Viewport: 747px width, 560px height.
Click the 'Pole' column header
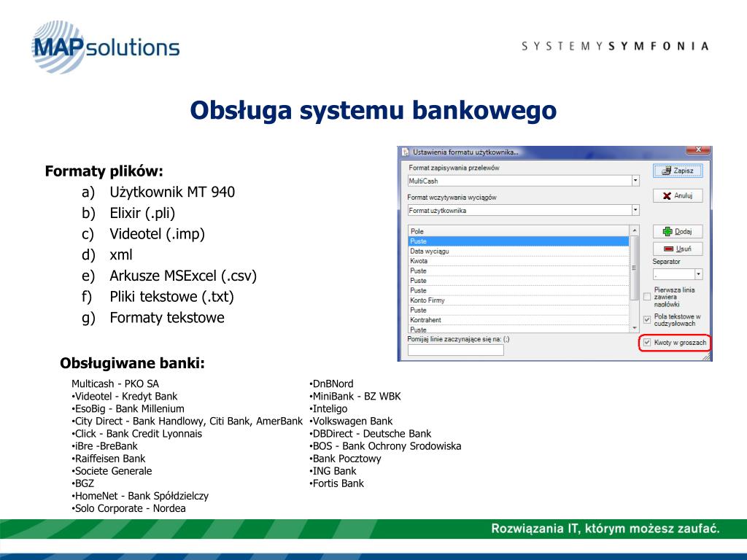click(519, 231)
